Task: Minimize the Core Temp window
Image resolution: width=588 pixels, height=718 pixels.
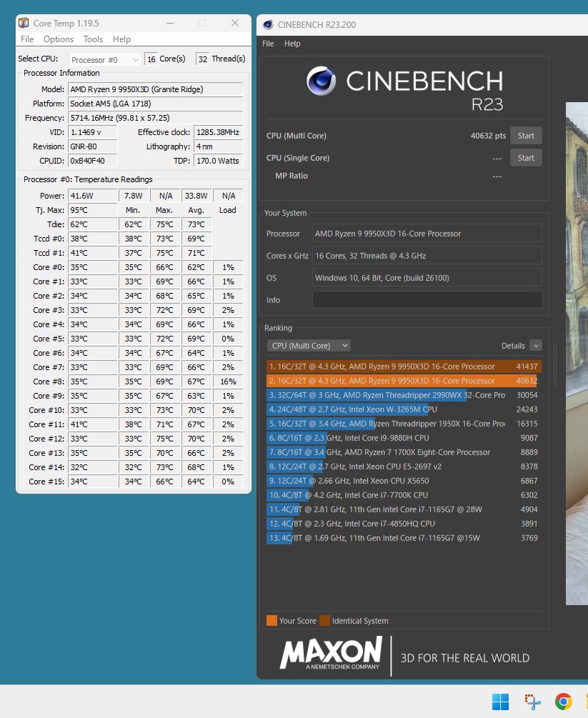Action: point(170,23)
